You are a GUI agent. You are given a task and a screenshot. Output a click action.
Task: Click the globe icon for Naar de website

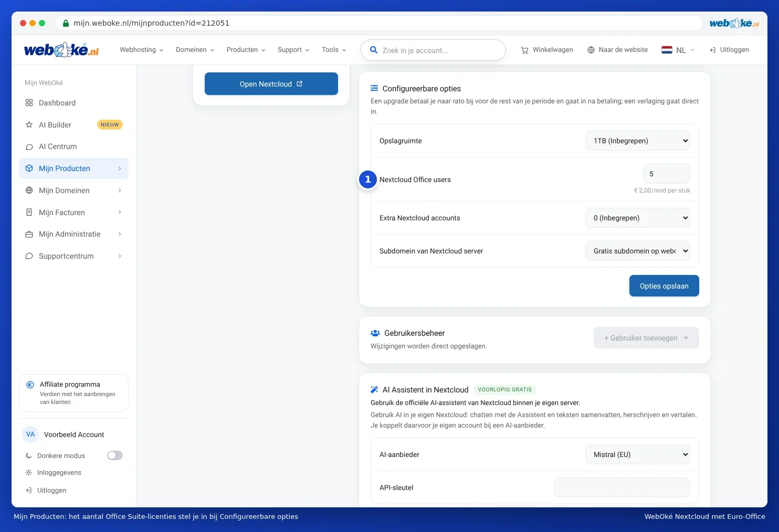[x=591, y=50]
